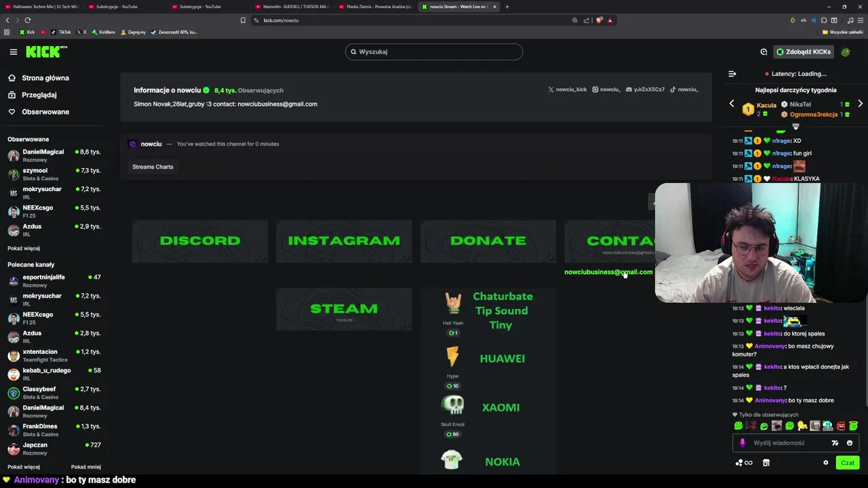Select the Skull Emoji gift icon
Image resolution: width=868 pixels, height=488 pixels.
tap(453, 407)
